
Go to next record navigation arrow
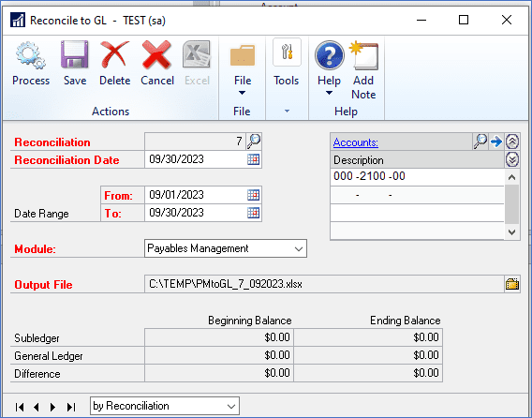52,407
